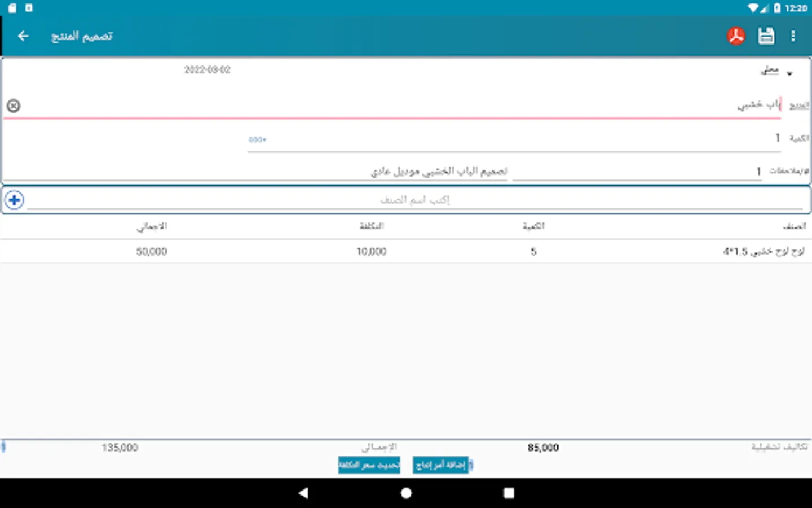Clear the product name with the X icon

click(14, 106)
